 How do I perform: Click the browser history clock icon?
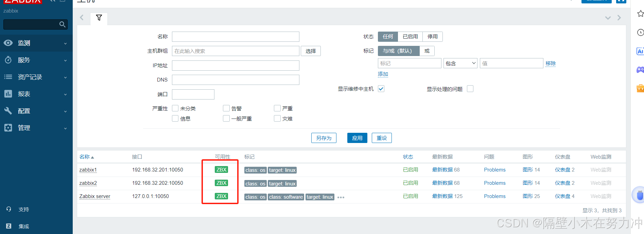(641, 32)
